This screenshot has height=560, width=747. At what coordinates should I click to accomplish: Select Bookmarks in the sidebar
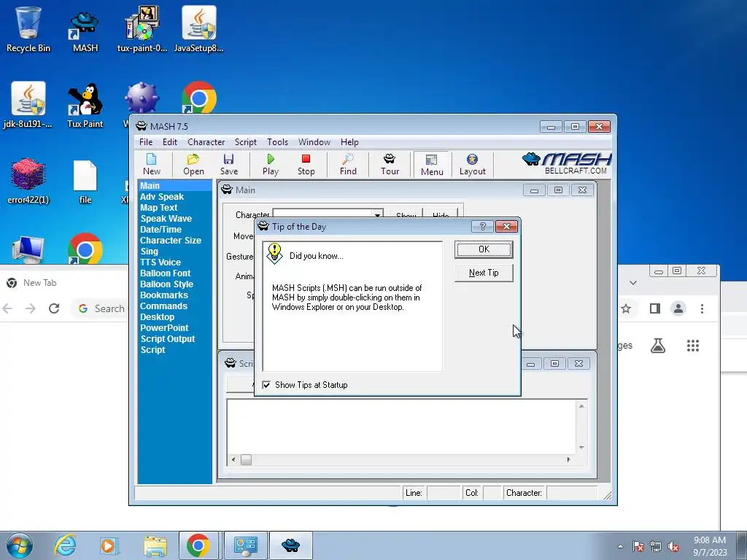164,295
